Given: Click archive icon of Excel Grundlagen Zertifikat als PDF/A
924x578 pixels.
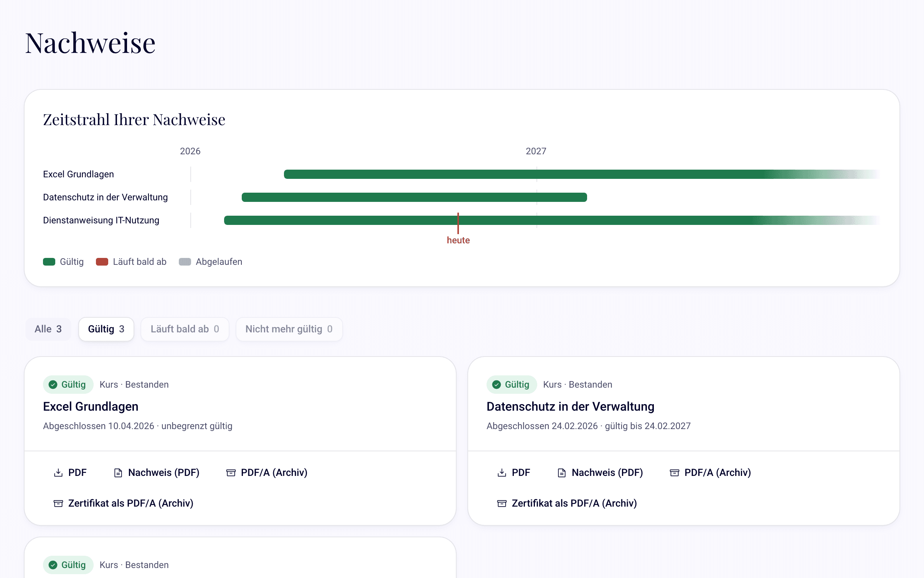Looking at the screenshot, I should coord(58,503).
